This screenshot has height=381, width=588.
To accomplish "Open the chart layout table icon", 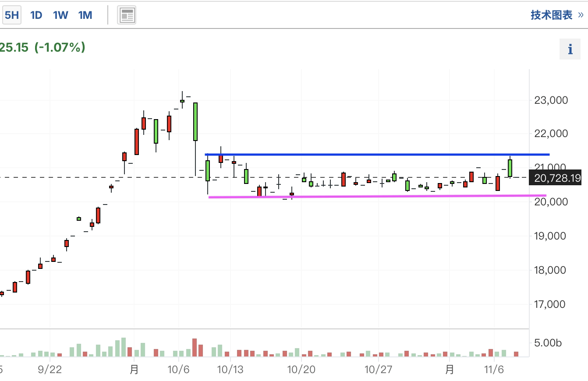I will pos(127,15).
